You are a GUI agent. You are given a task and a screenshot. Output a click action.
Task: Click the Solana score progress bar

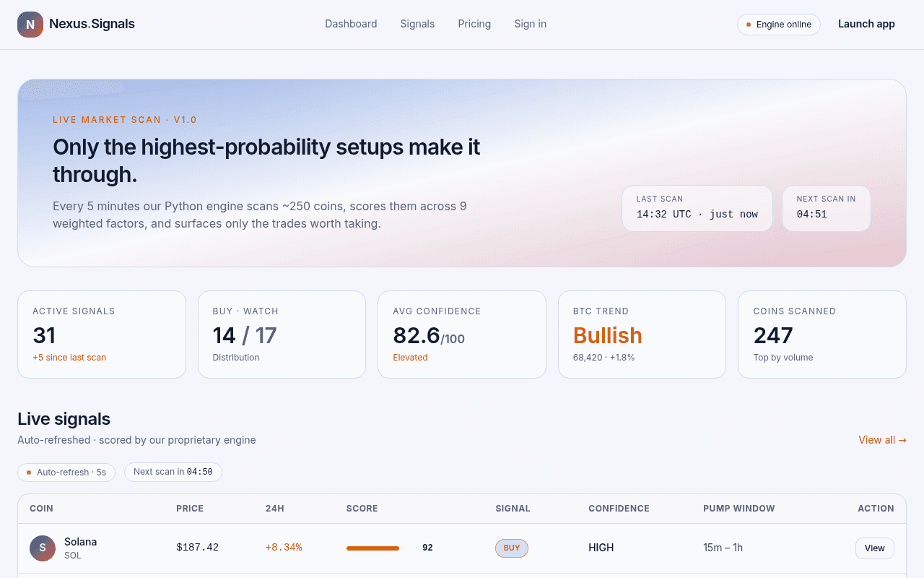pyautogui.click(x=372, y=548)
